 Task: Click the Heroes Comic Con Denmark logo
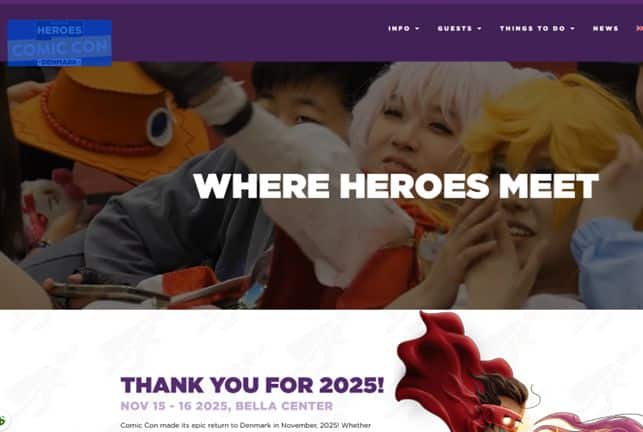pyautogui.click(x=60, y=43)
